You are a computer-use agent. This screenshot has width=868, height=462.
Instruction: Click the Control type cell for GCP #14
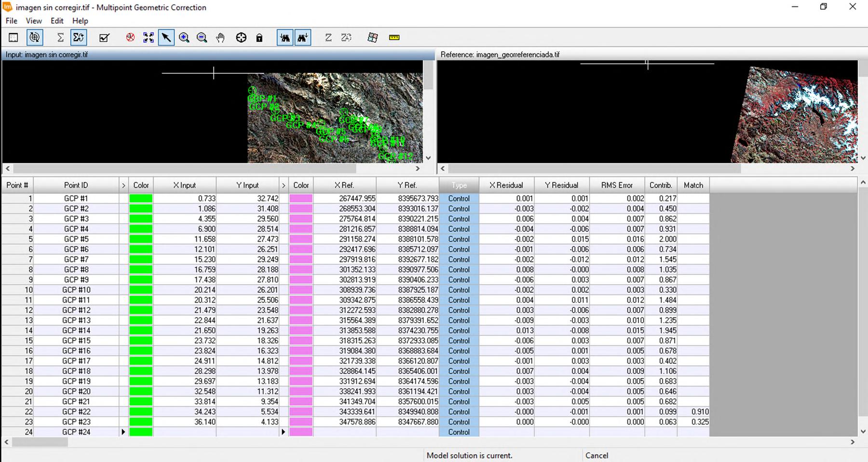pyautogui.click(x=459, y=330)
